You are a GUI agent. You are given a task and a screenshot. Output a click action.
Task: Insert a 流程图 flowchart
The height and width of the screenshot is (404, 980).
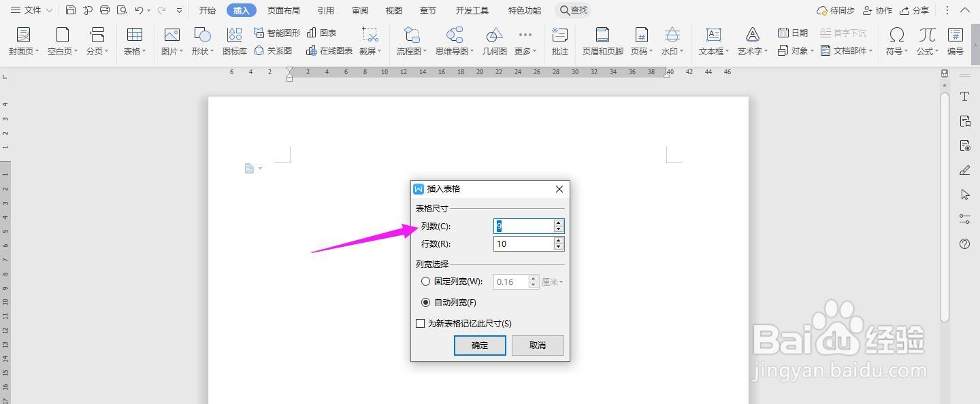pos(410,41)
